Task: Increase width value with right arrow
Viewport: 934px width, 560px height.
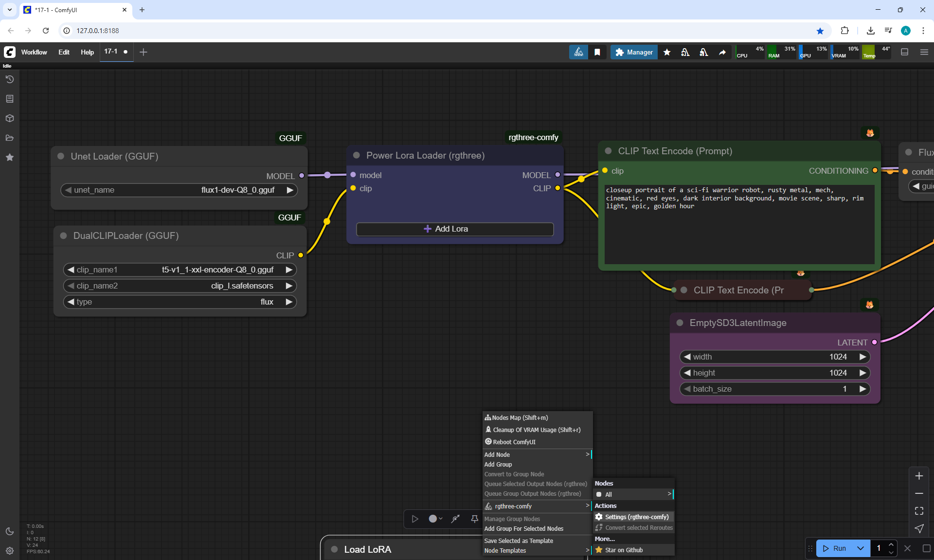Action: [862, 357]
